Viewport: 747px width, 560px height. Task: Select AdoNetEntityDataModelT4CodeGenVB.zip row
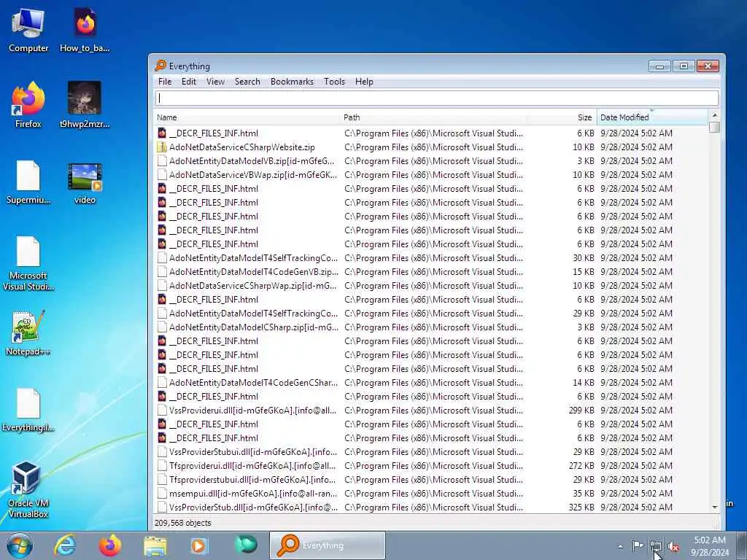tap(431, 272)
